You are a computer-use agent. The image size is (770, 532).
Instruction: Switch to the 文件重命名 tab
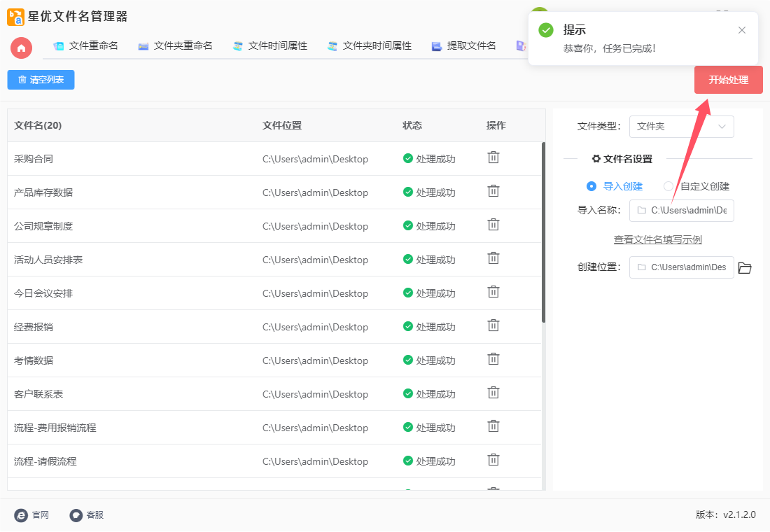[86, 45]
